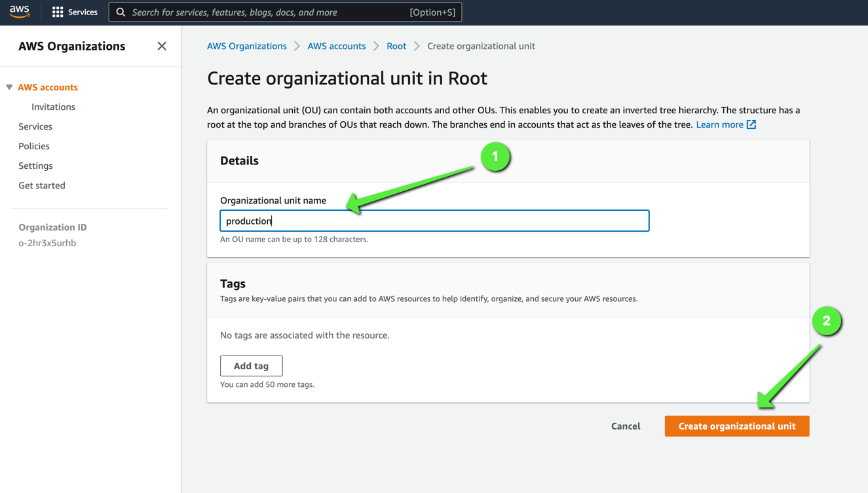Screen dimensions: 868x493
Task: Open the AWS home logo
Action: click(20, 12)
